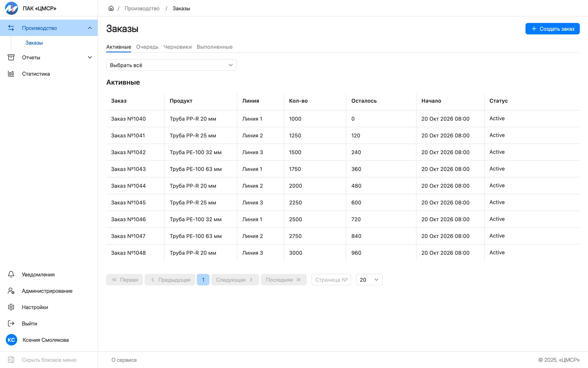Open Настройки gear icon
Viewport: 588px width, 368px height.
tap(11, 307)
